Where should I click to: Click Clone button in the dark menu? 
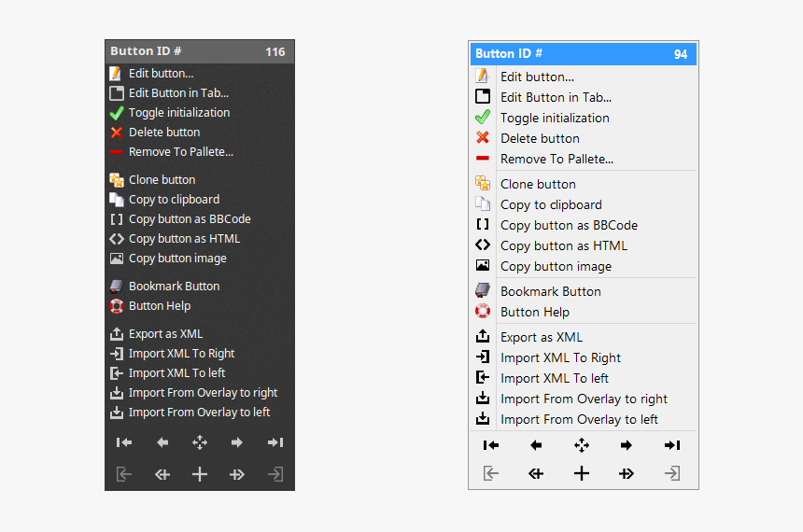click(x=200, y=180)
